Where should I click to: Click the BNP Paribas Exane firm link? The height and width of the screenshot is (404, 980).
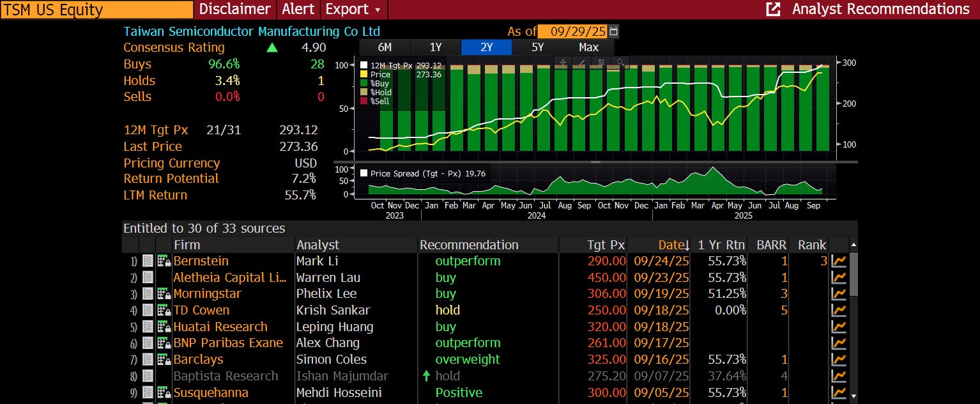tap(228, 343)
